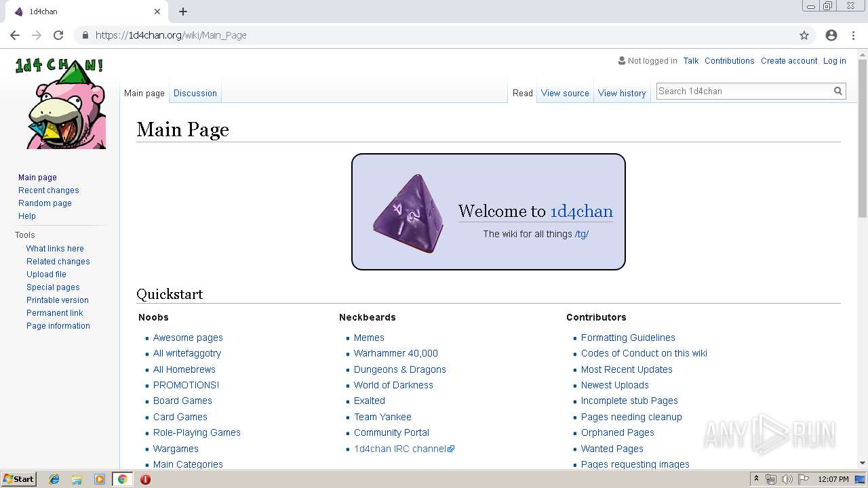This screenshot has height=488, width=868.
Task: Click the search magnifier icon
Action: (x=838, y=91)
